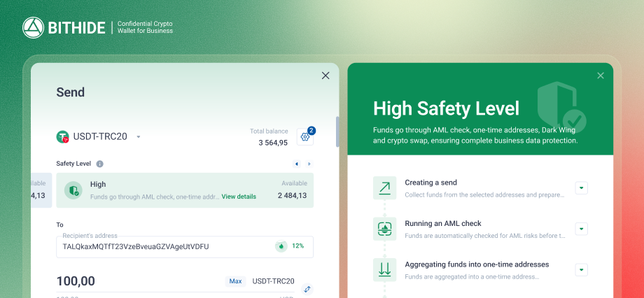Click the BitHide logo icon
Screen dimensions: 644x298
pyautogui.click(x=34, y=28)
